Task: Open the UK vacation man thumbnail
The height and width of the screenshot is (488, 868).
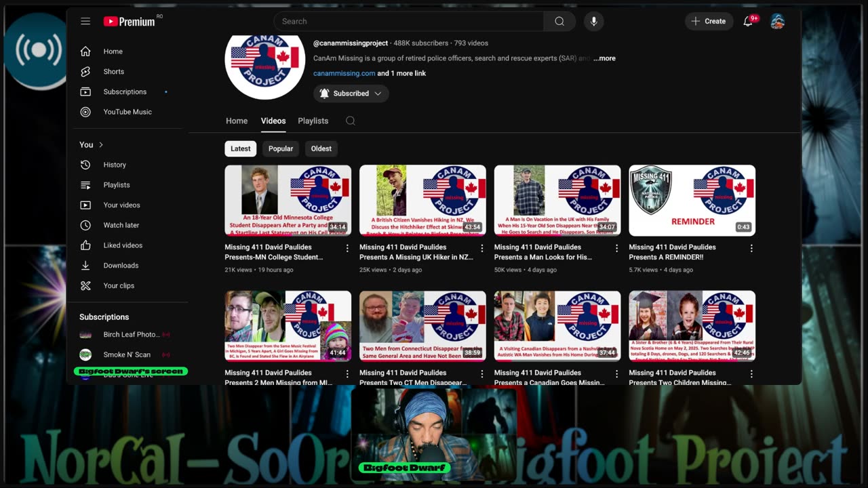Action: [557, 201]
